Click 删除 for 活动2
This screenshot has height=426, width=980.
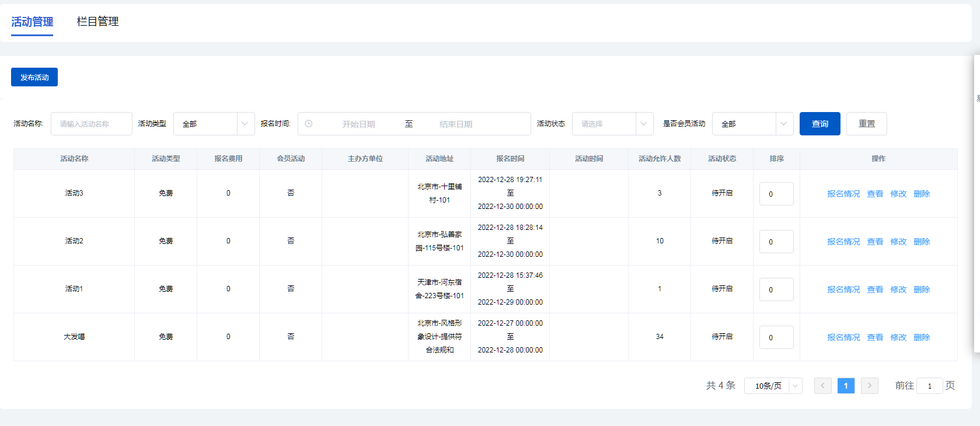point(922,242)
